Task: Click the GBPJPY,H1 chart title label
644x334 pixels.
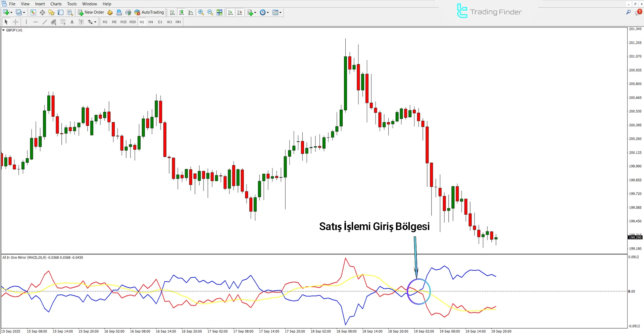Action: (14, 30)
